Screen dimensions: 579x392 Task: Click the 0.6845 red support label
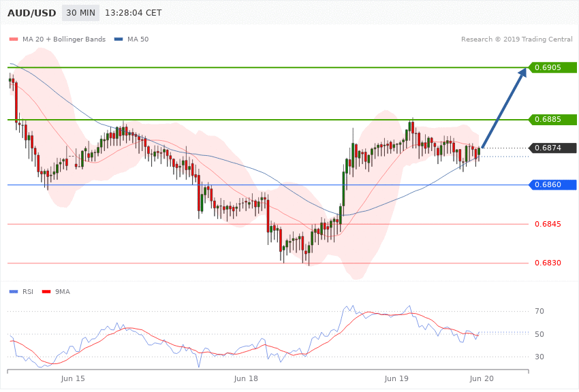pos(548,224)
